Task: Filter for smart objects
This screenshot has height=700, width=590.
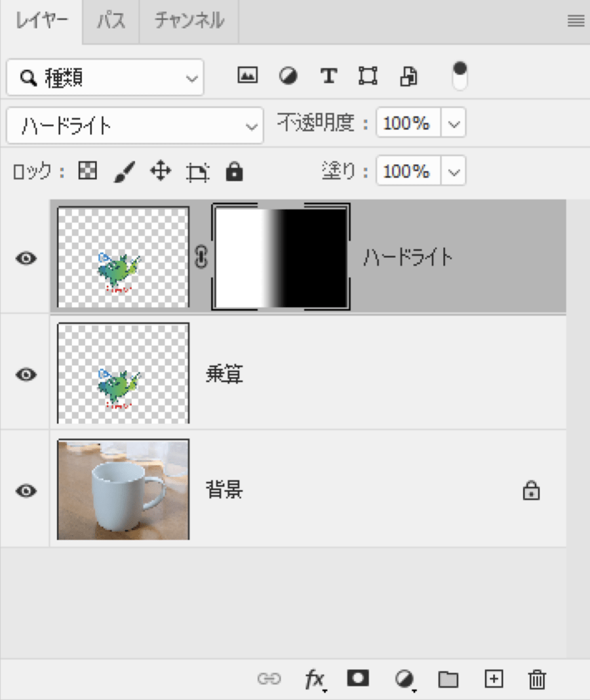Action: tap(408, 76)
